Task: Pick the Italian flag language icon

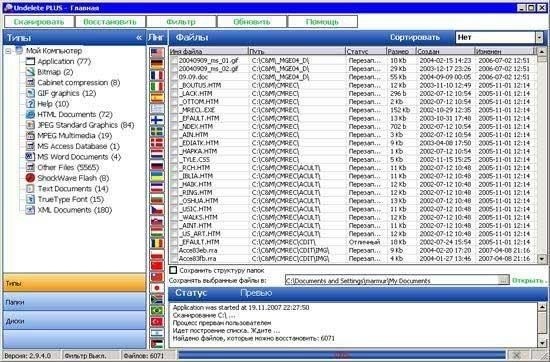Action: pyautogui.click(x=157, y=86)
